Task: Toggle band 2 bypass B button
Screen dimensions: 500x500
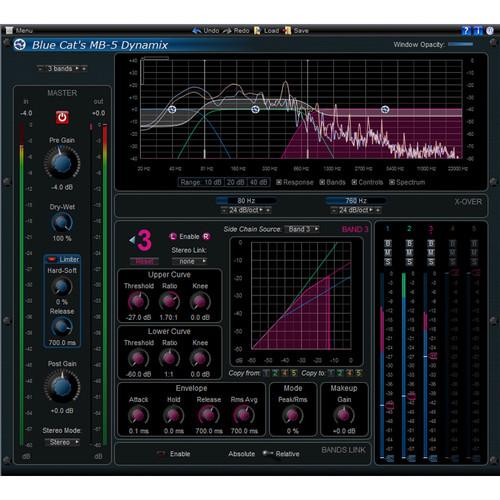Action: (x=409, y=243)
